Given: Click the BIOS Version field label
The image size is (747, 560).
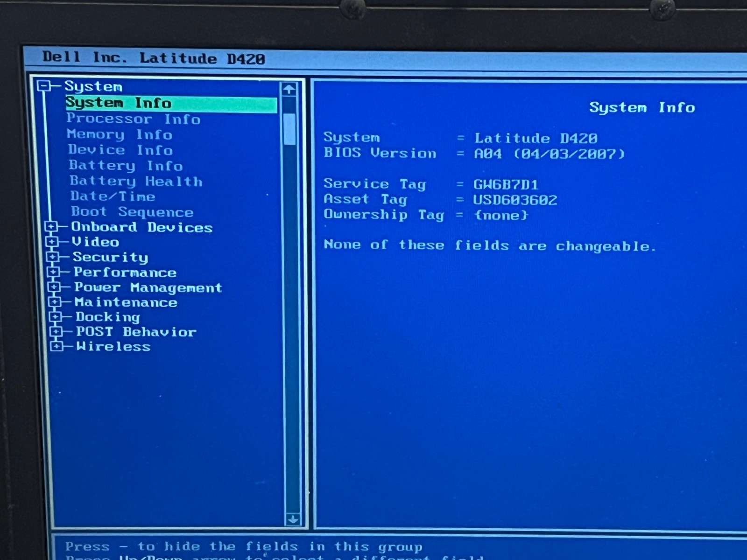Looking at the screenshot, I should [x=380, y=153].
